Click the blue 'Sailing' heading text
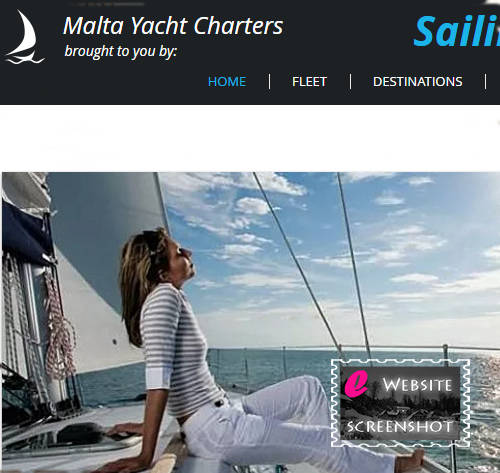 [457, 31]
